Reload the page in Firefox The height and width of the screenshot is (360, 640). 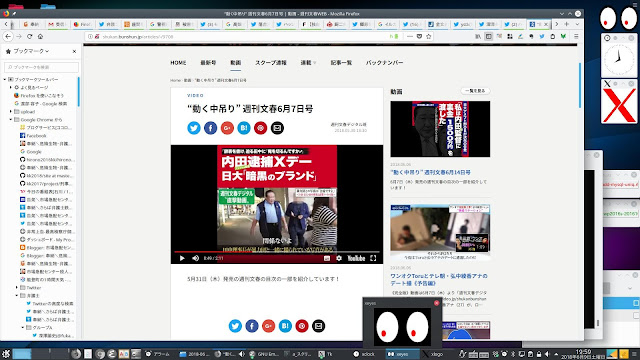point(29,36)
